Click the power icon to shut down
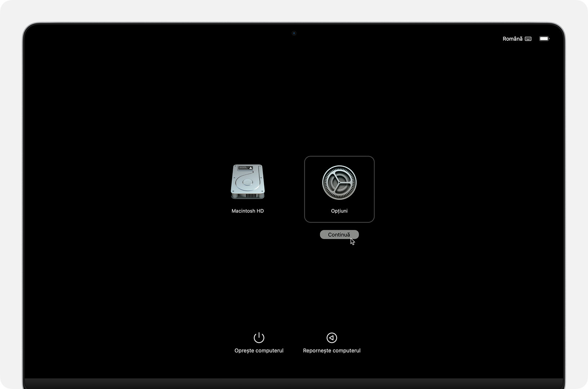The image size is (588, 389). (259, 337)
